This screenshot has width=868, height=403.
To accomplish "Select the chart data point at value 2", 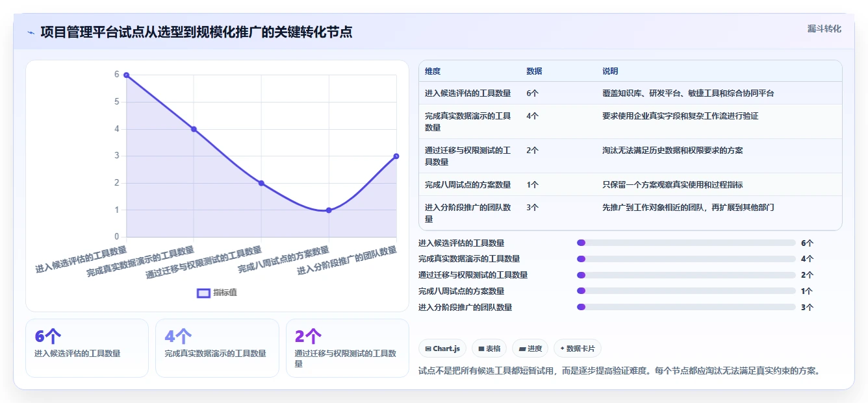I will [x=261, y=183].
